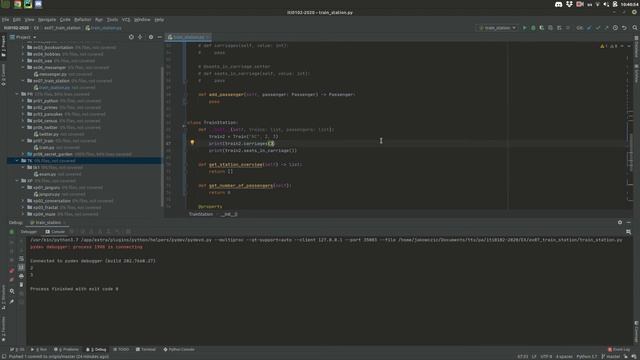The width and height of the screenshot is (640, 360).
Task: Click the locate-file target icon in Project panel
Action: coord(131,37)
